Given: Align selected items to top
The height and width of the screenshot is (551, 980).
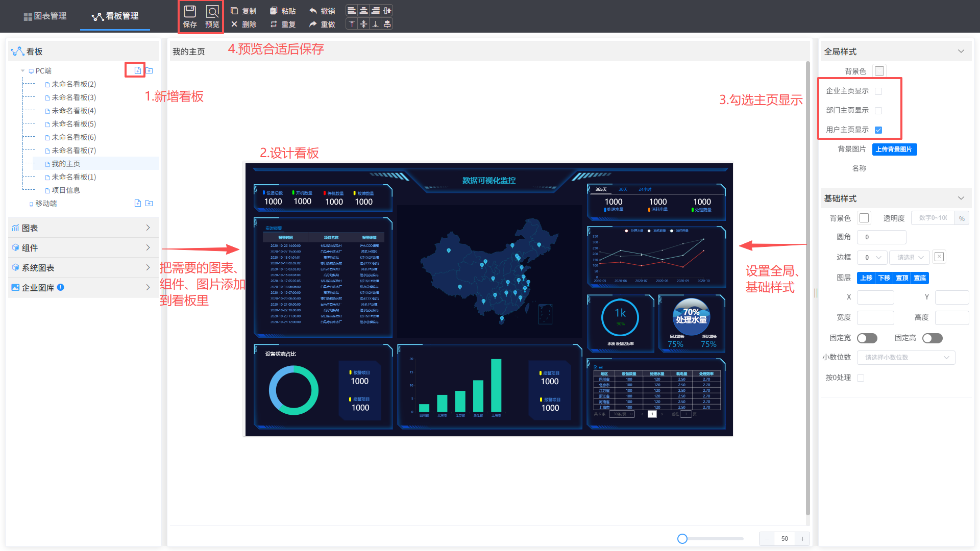Looking at the screenshot, I should pos(352,24).
